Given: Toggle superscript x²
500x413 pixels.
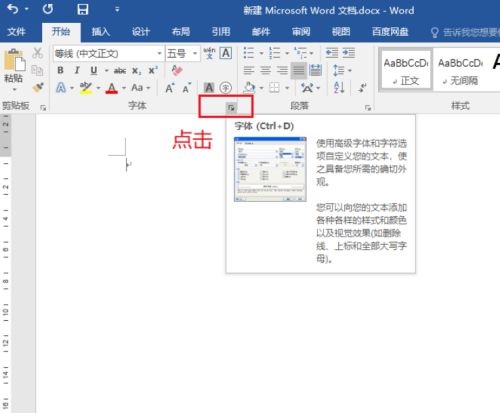Looking at the screenshot, I should click(153, 71).
